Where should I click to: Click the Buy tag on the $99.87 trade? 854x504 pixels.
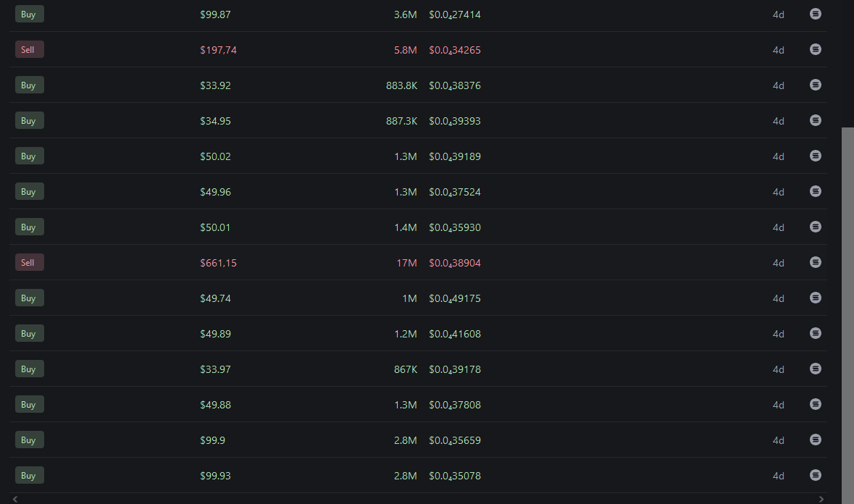[x=30, y=14]
